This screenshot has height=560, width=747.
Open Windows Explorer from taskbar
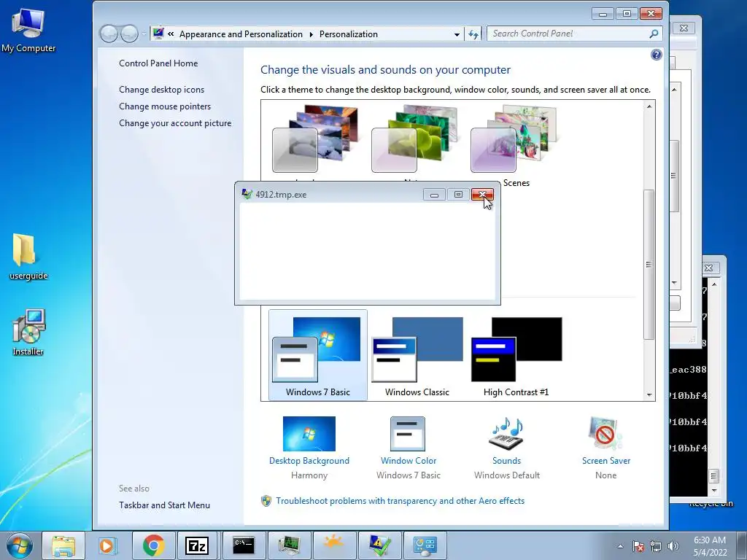[63, 545]
